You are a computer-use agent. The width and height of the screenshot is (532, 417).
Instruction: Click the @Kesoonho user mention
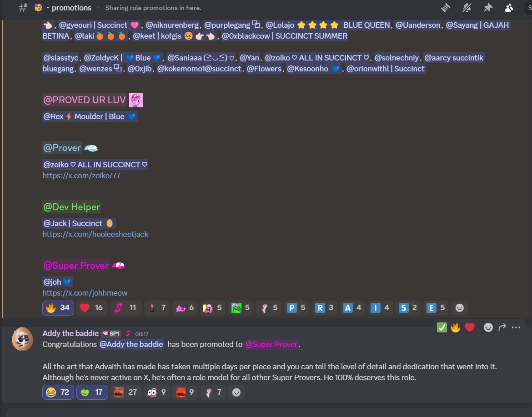pos(314,69)
